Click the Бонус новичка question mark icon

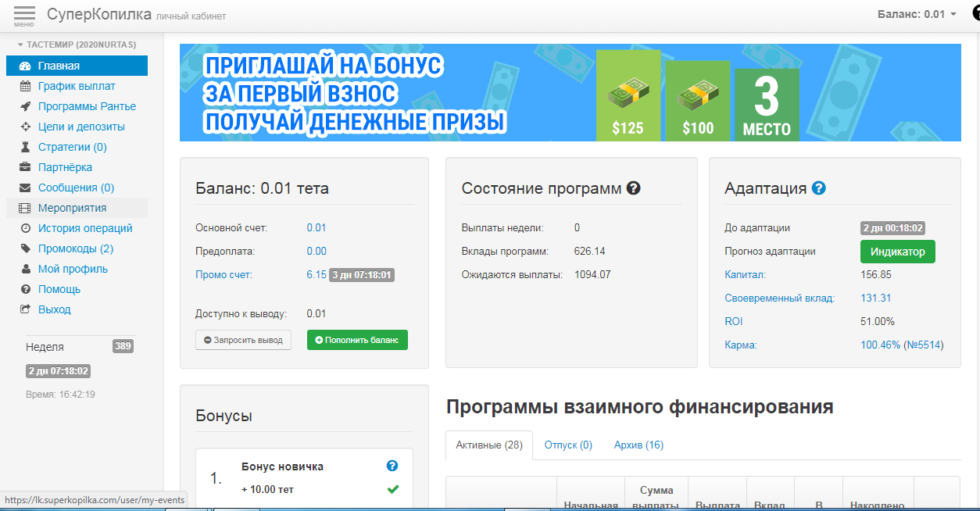pyautogui.click(x=392, y=466)
